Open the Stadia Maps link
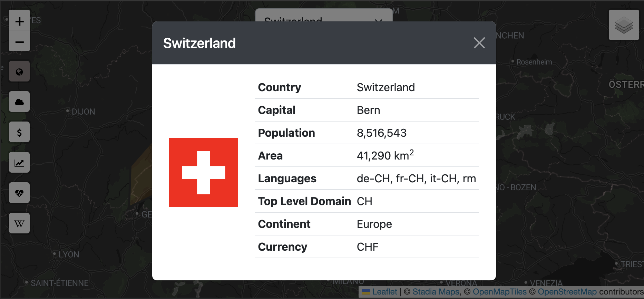The height and width of the screenshot is (299, 644). [436, 292]
